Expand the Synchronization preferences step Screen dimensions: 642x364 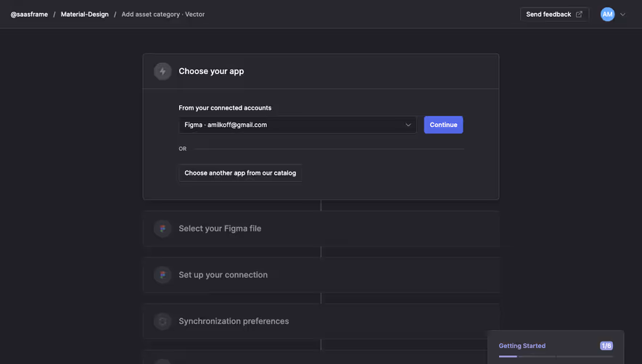(x=321, y=321)
